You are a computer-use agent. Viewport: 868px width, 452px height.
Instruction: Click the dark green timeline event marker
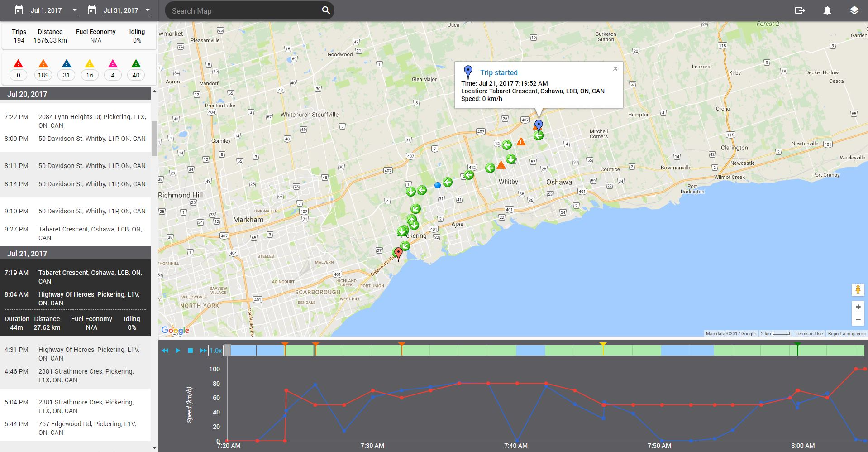798,348
